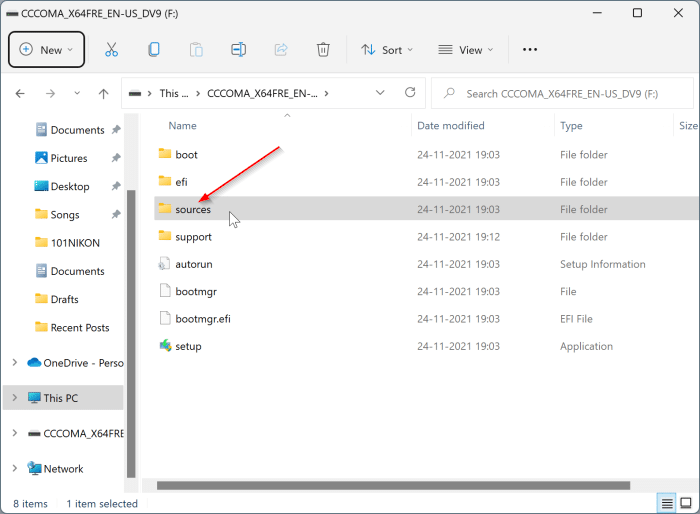Open the New dropdown button

pyautogui.click(x=46, y=50)
